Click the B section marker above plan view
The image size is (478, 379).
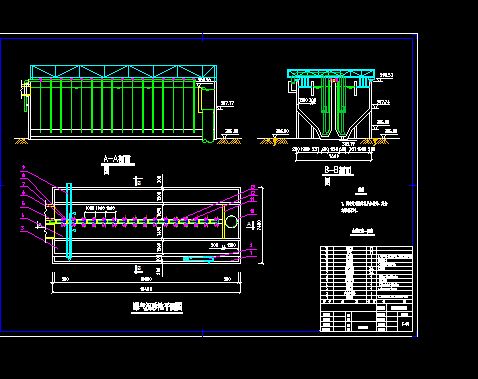pos(138,181)
